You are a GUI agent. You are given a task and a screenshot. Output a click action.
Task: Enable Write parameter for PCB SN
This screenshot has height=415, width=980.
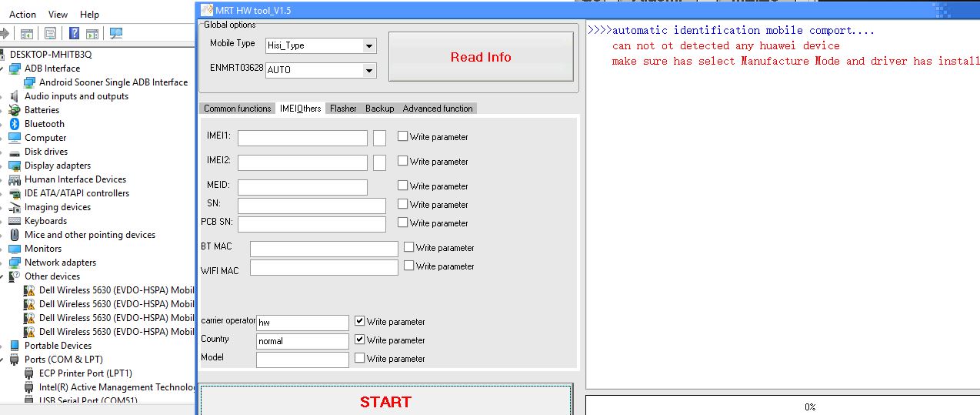point(402,223)
